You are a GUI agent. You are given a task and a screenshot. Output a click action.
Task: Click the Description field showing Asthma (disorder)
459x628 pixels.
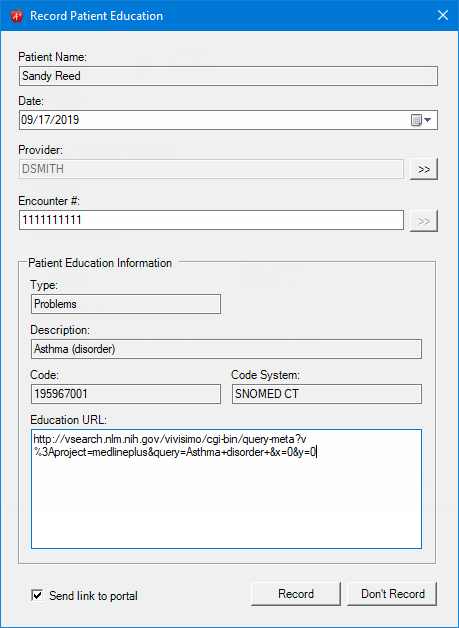(x=226, y=349)
